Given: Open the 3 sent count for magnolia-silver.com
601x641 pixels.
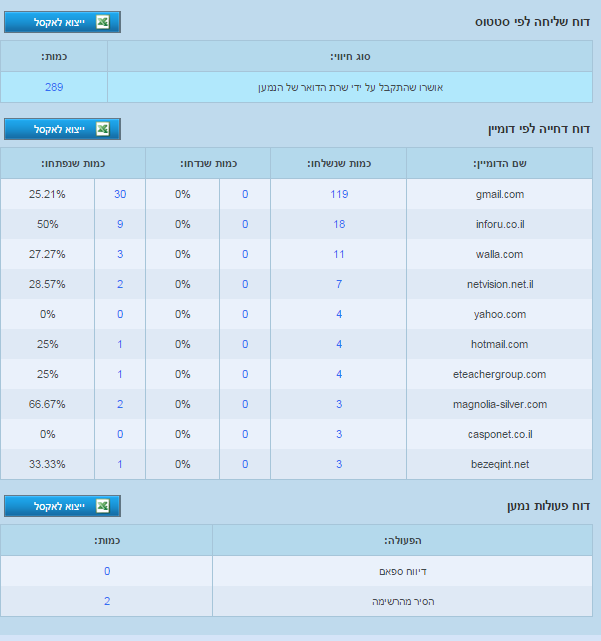Looking at the screenshot, I should point(339,404).
